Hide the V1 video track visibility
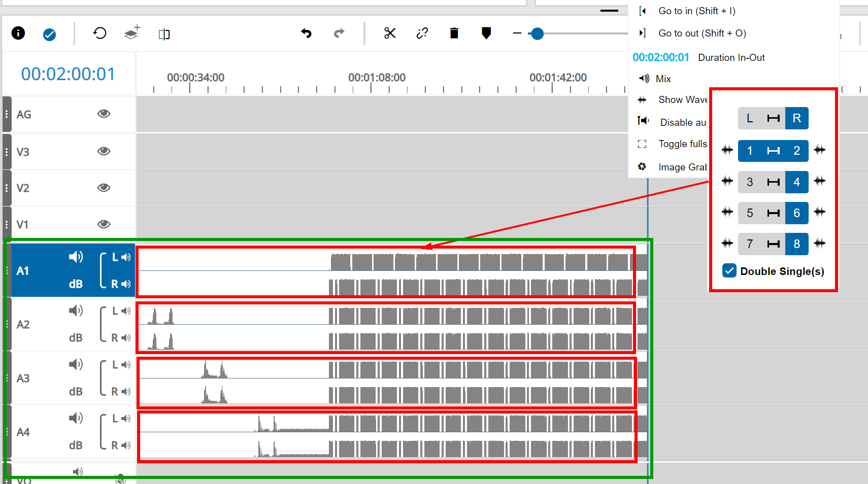Screen dimensions: 868x484 [104, 223]
